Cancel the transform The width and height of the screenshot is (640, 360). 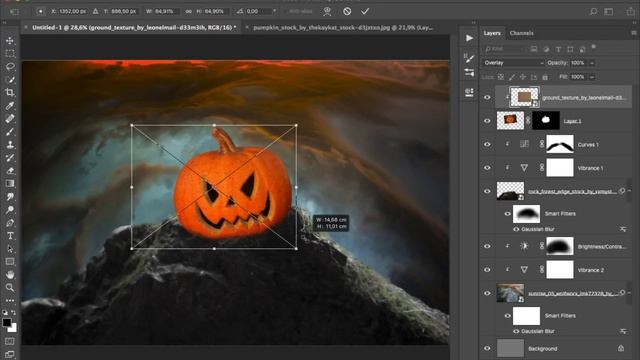click(347, 11)
